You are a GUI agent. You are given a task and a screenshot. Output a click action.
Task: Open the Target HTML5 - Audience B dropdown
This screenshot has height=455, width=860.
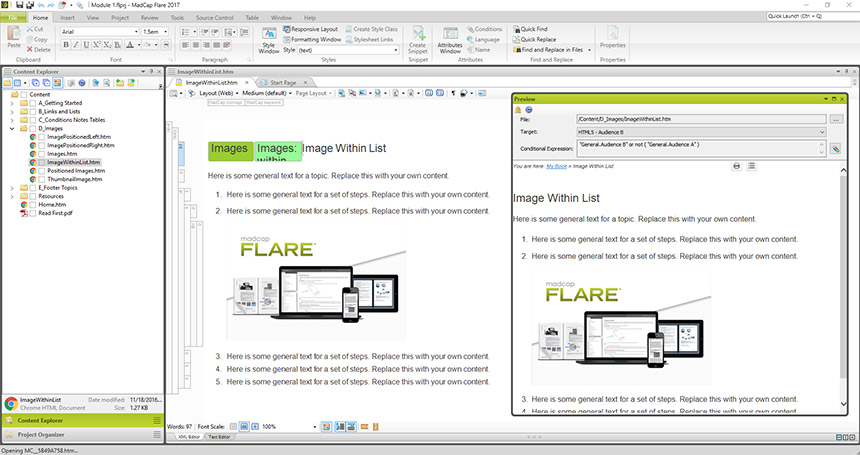point(822,132)
